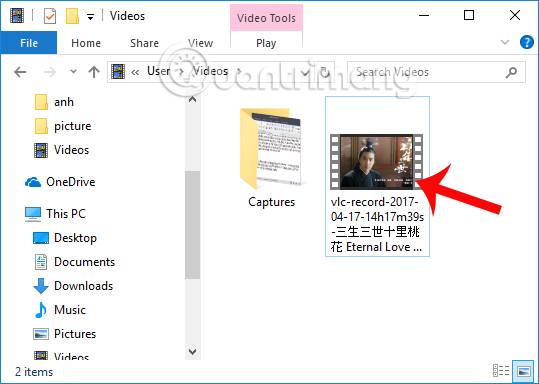Select the Captures folder
The height and width of the screenshot is (384, 539).
(x=271, y=158)
